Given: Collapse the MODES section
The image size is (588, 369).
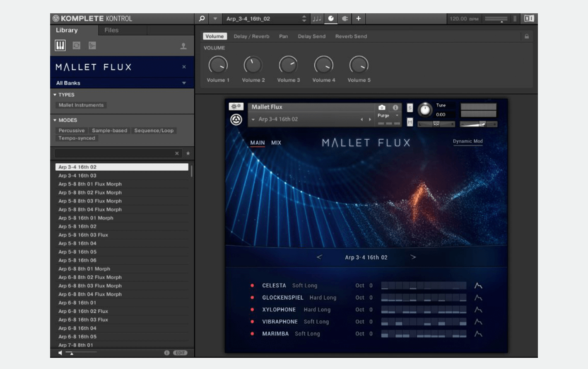Looking at the screenshot, I should tap(55, 120).
